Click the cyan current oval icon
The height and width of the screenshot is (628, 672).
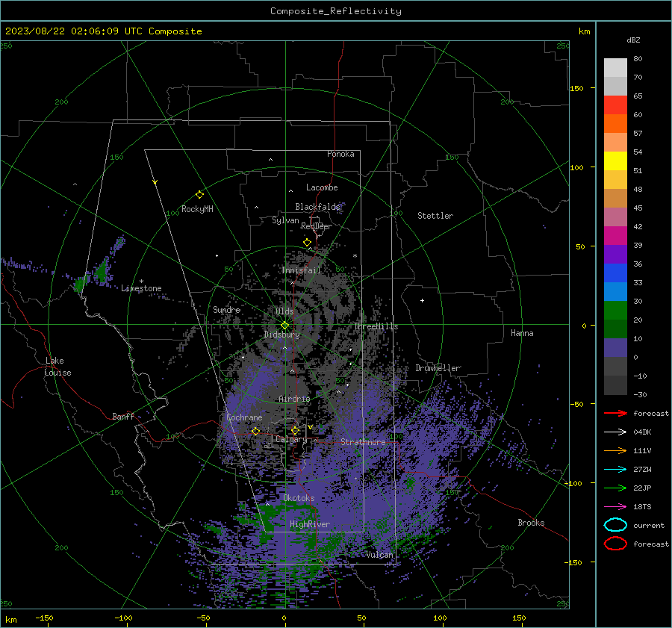(x=615, y=525)
